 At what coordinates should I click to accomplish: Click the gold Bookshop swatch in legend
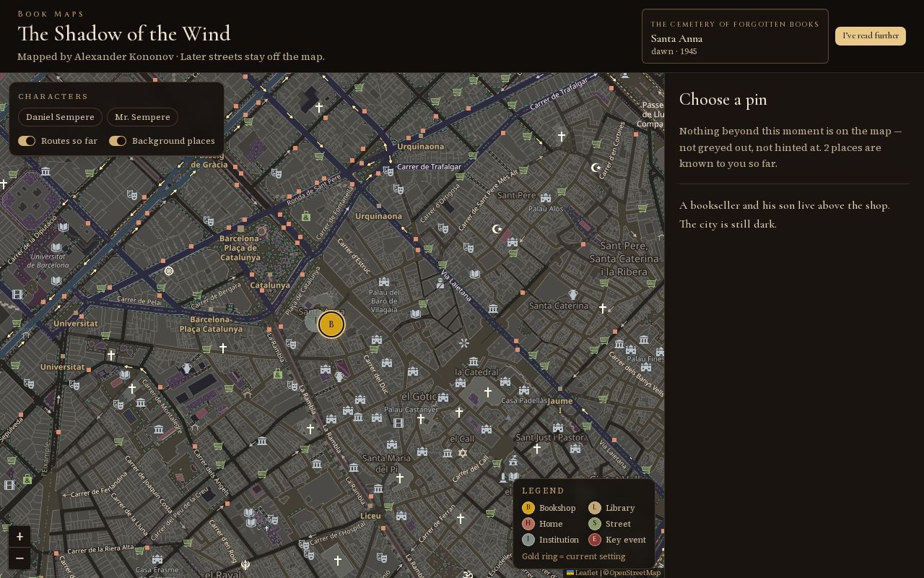click(x=528, y=508)
